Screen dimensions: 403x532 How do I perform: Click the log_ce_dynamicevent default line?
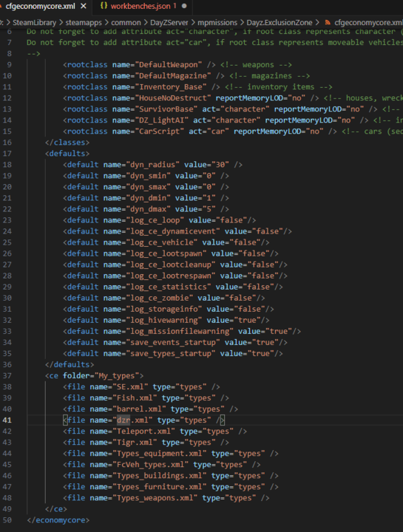point(177,231)
